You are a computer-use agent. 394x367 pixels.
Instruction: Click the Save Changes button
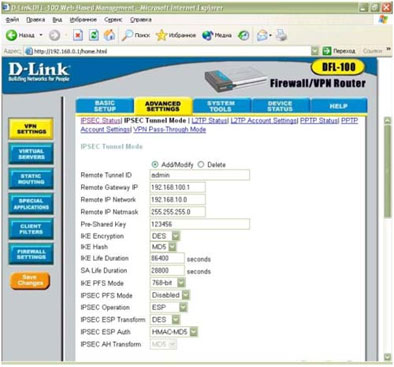tap(30, 280)
